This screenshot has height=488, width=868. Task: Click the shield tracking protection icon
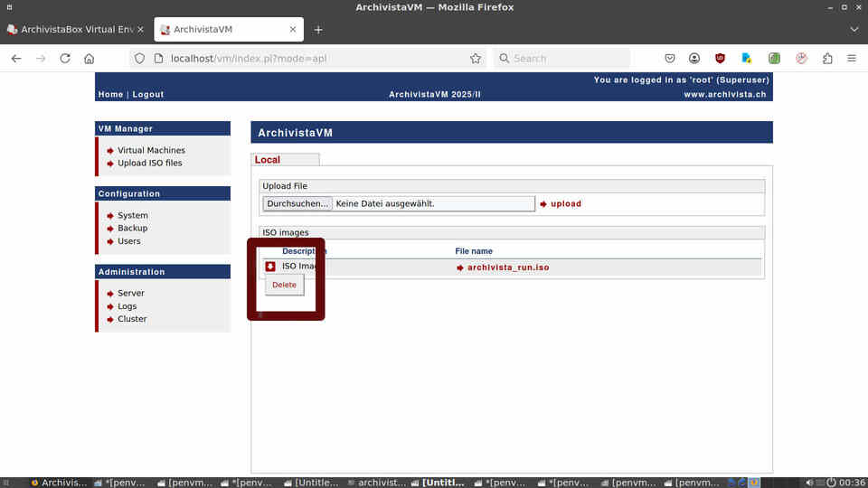(x=139, y=58)
